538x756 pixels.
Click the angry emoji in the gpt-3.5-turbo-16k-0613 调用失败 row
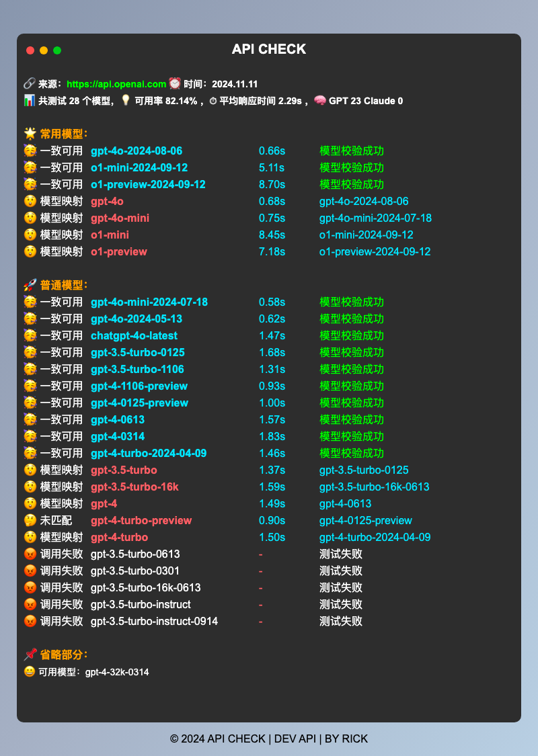[x=30, y=587]
